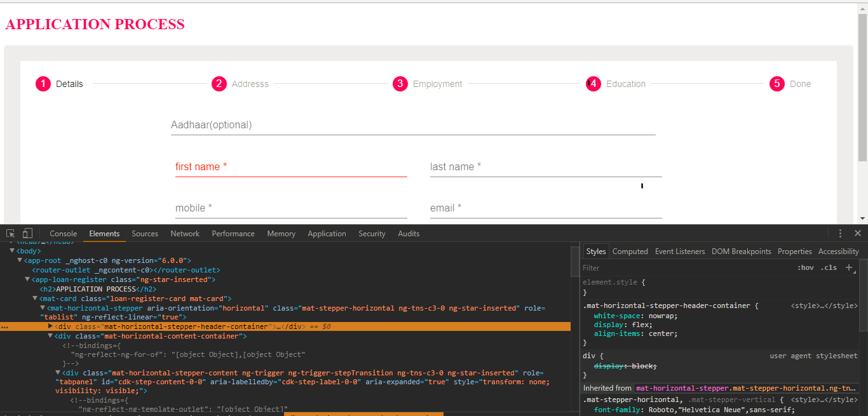This screenshot has height=416, width=868.
Task: Toggle the device toolbar icon
Action: [27, 234]
